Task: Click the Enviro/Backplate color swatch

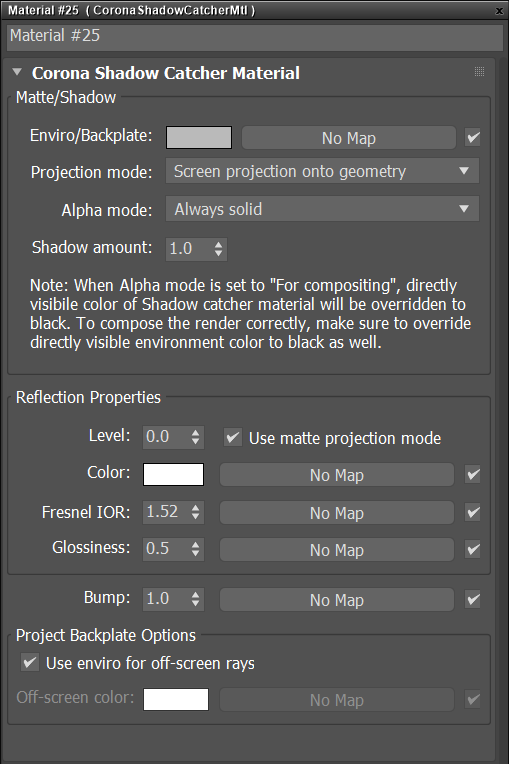Action: point(199,137)
